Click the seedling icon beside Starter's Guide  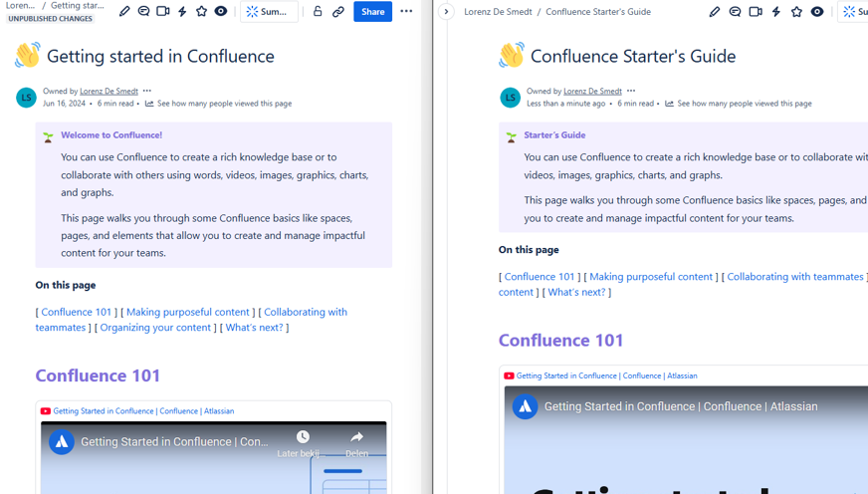tap(511, 137)
